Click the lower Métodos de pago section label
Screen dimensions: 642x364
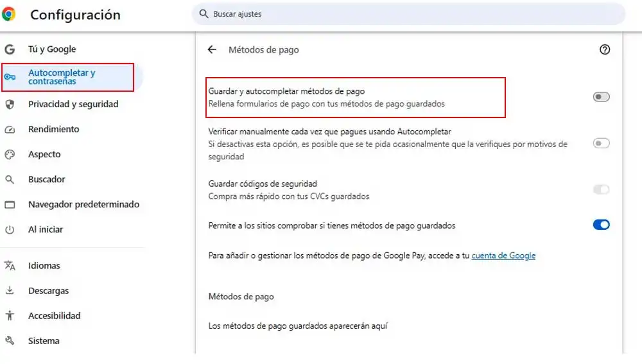[241, 297]
